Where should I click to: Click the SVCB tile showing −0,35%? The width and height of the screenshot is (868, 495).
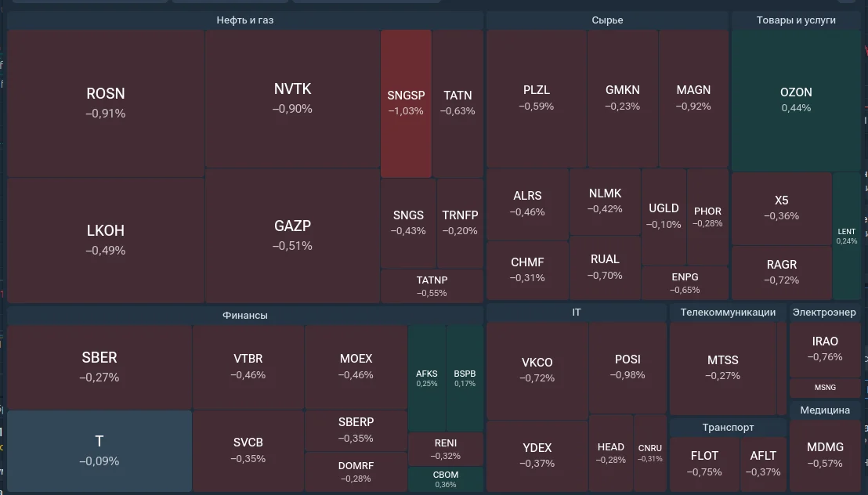(248, 450)
